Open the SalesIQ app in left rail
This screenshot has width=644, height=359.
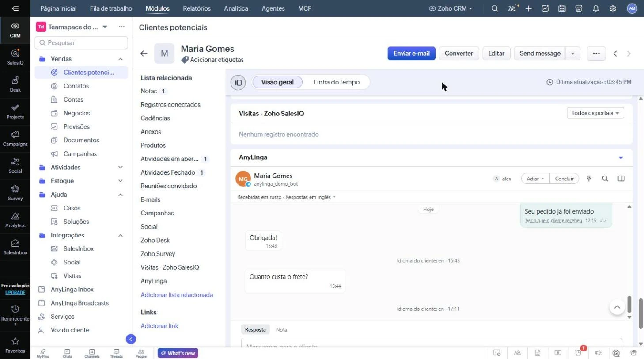pos(15,57)
